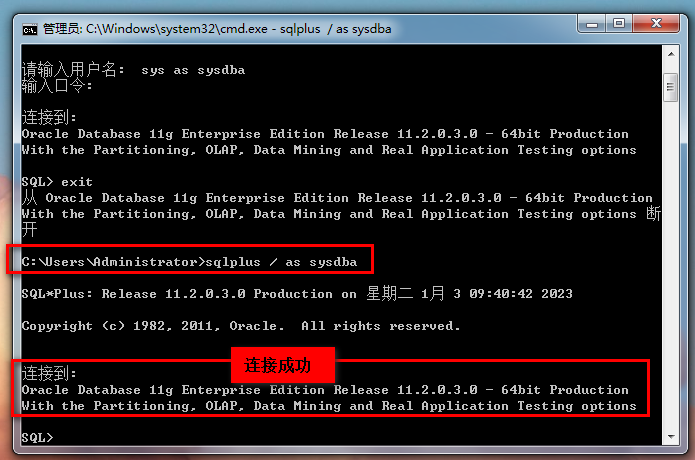695x460 pixels.
Task: Click the vertical scrollbar thumb
Action: pyautogui.click(x=671, y=87)
